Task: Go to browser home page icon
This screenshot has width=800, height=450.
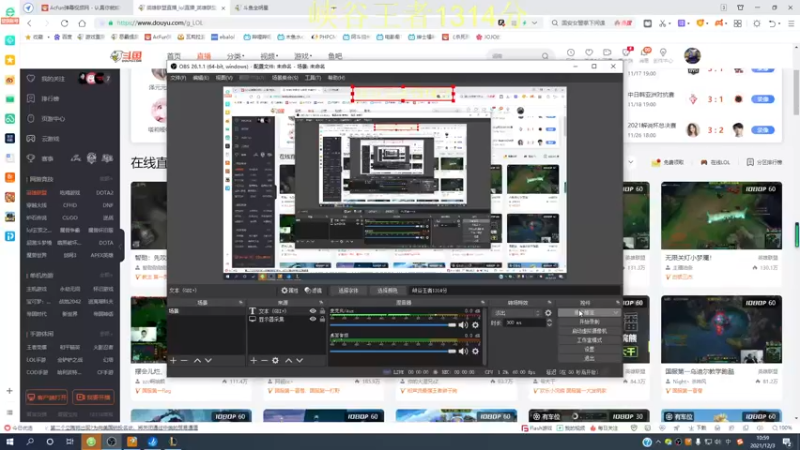Action: pyautogui.click(x=82, y=23)
